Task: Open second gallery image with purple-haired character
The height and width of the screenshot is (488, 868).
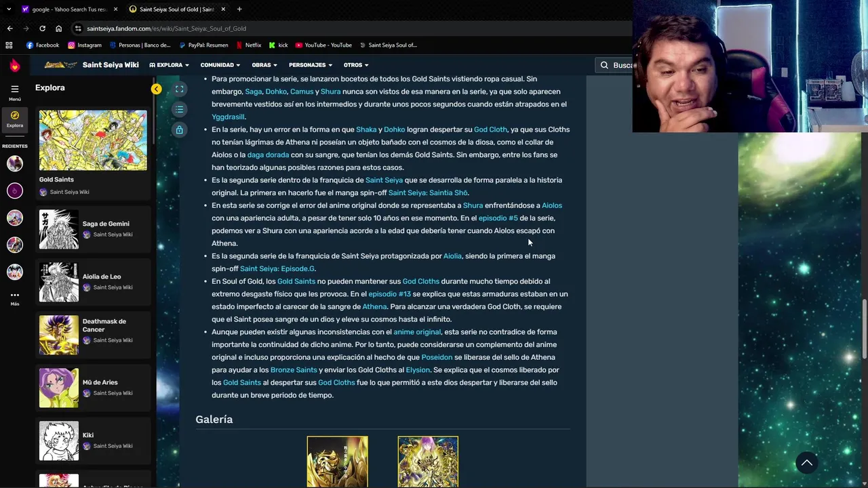Action: click(428, 462)
